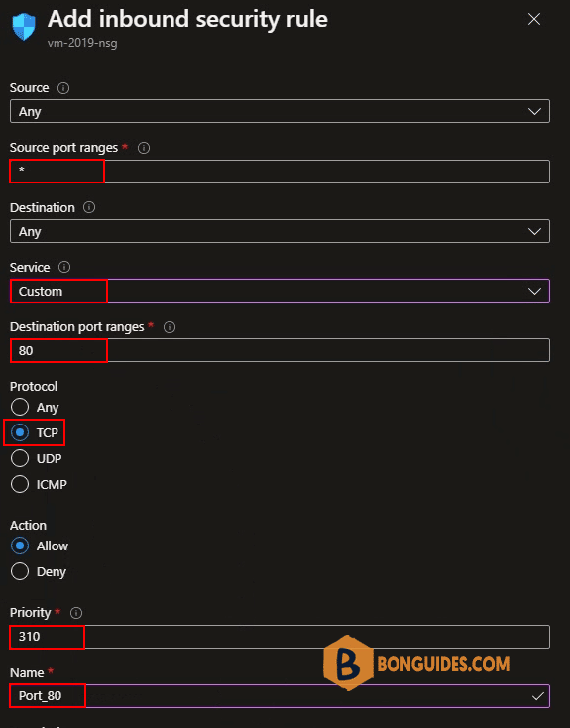This screenshot has width=570, height=728.
Task: Focus the Destination port ranges field
Action: pyautogui.click(x=280, y=350)
